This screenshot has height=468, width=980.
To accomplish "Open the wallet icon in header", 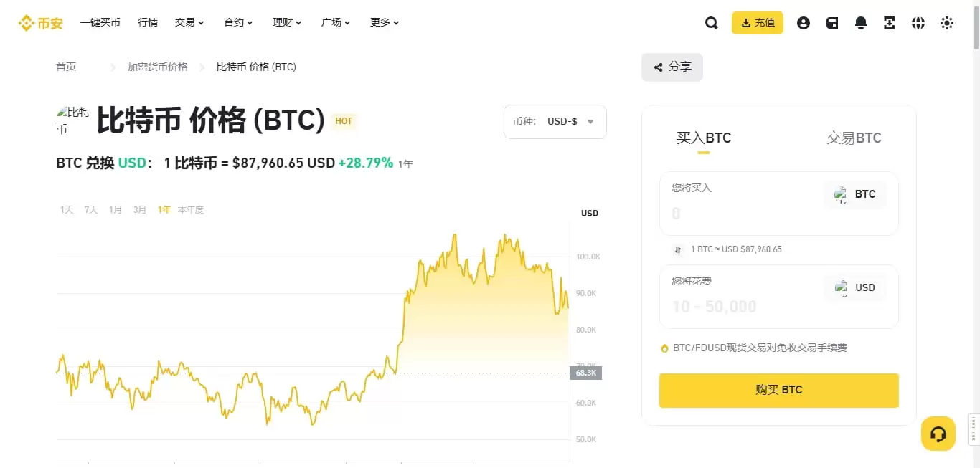I will [x=832, y=23].
